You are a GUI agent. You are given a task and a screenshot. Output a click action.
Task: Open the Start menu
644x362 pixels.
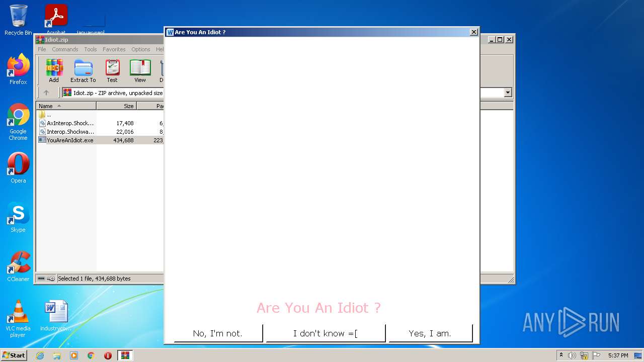[x=14, y=355]
